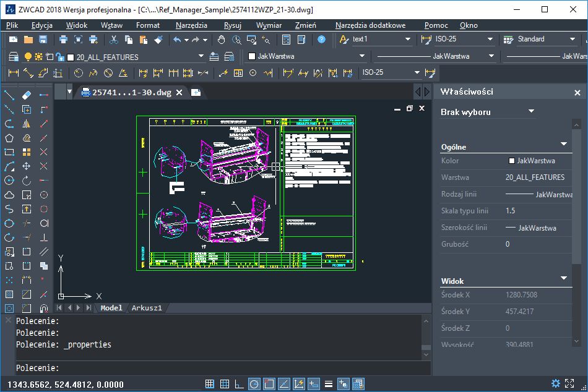The image size is (588, 392).
Task: Toggle the layer on/off lightbulb icon
Action: (28, 57)
